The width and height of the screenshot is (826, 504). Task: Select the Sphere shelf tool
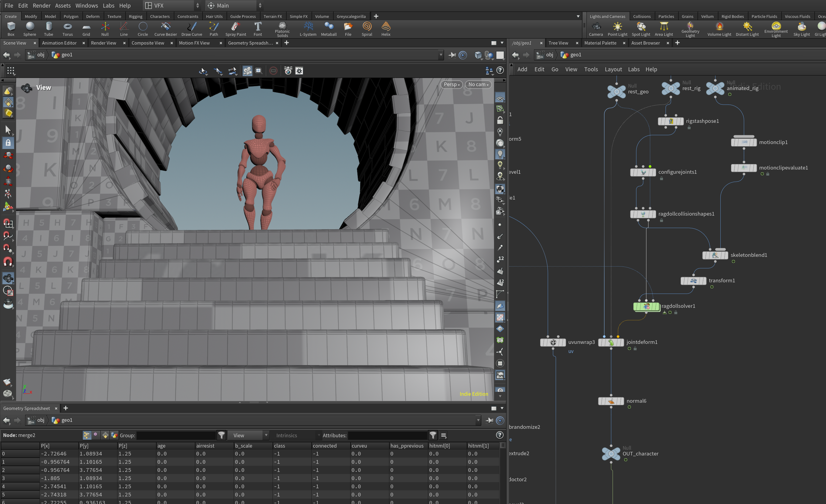pyautogui.click(x=30, y=29)
